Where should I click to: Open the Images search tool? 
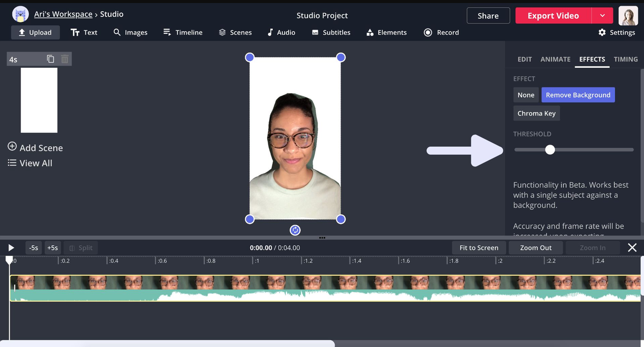tap(131, 32)
